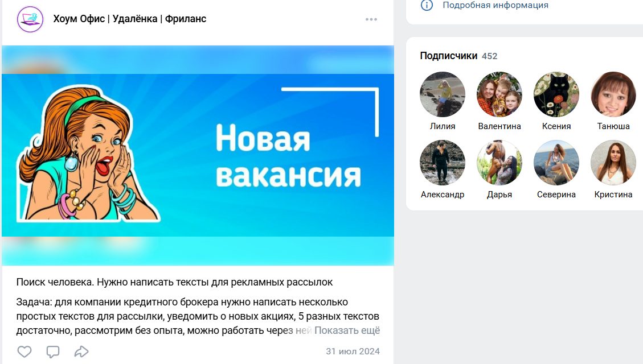This screenshot has width=643, height=364.
Task: Open Валентина's profile avatar
Action: tap(499, 94)
